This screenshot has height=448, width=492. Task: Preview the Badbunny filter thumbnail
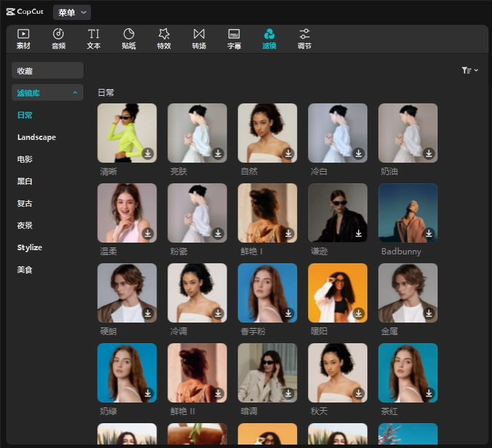tap(408, 213)
